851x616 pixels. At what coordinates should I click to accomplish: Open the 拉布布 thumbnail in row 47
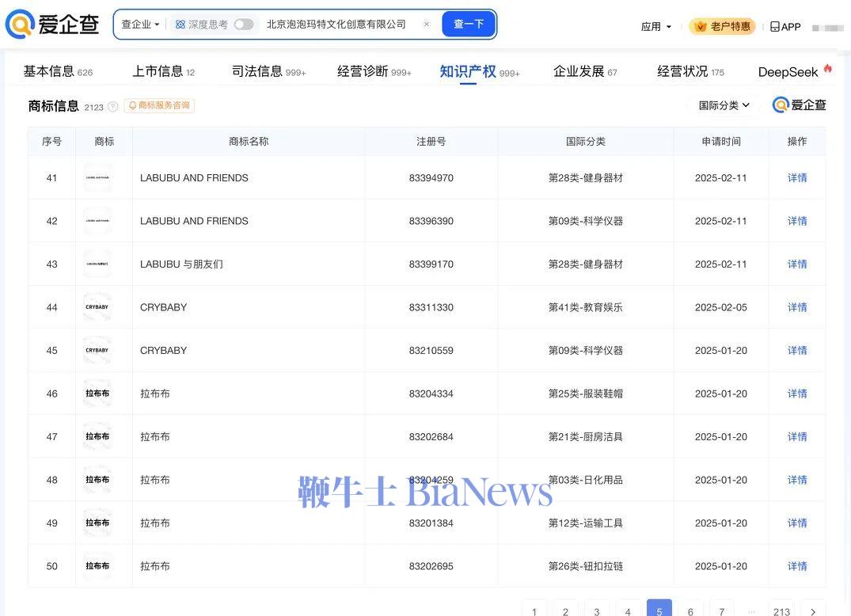(97, 436)
